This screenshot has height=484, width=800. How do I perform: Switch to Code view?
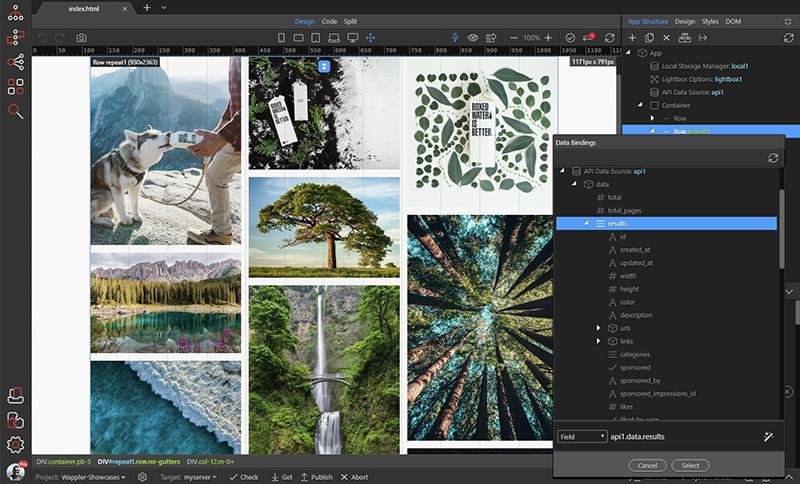(x=329, y=21)
